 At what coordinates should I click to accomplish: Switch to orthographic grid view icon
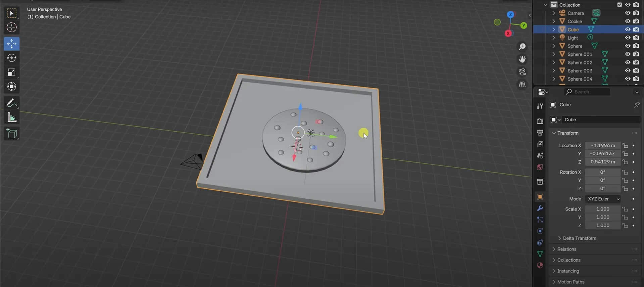coord(522,85)
